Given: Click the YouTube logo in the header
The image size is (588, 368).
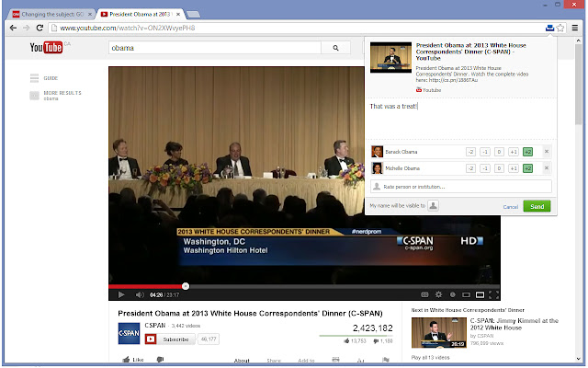Looking at the screenshot, I should pyautogui.click(x=46, y=48).
